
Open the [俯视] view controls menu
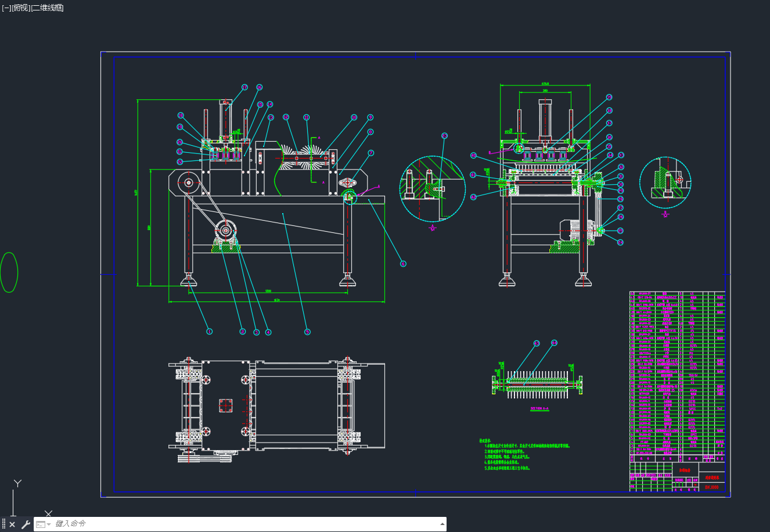20,8
